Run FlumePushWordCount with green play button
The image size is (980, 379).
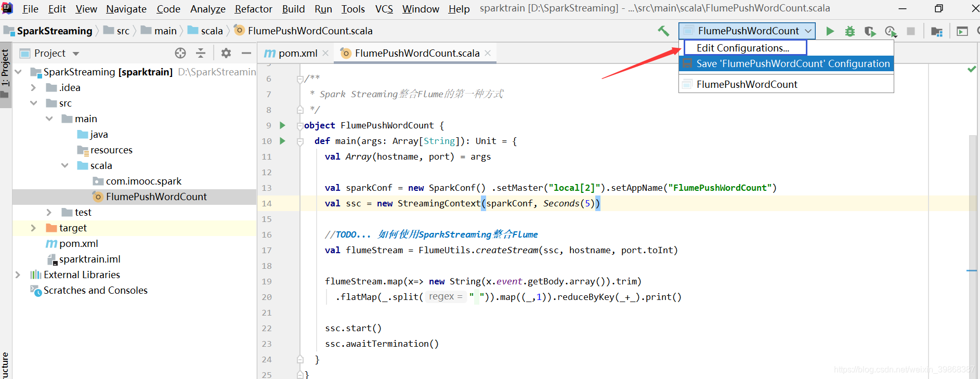pyautogui.click(x=830, y=31)
